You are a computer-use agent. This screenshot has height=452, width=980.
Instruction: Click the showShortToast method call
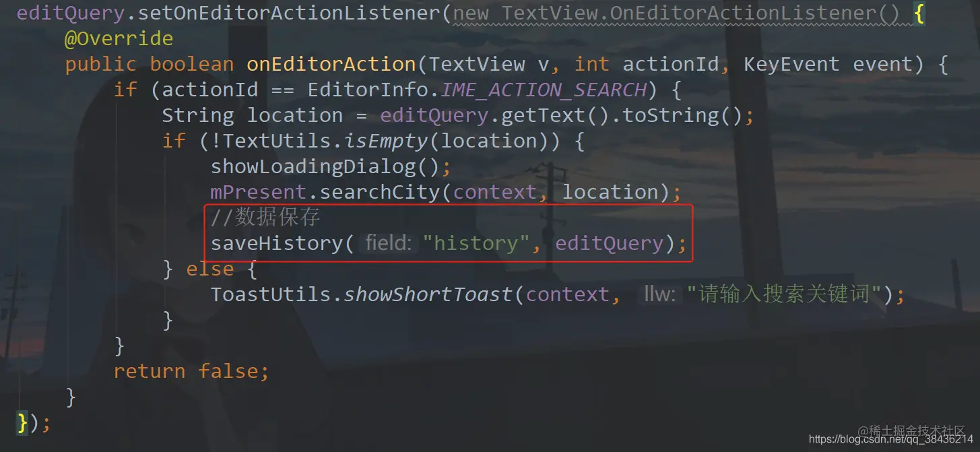(x=428, y=294)
